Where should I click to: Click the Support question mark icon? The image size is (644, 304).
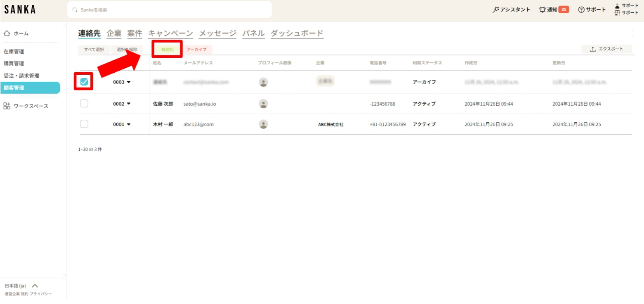click(x=581, y=9)
